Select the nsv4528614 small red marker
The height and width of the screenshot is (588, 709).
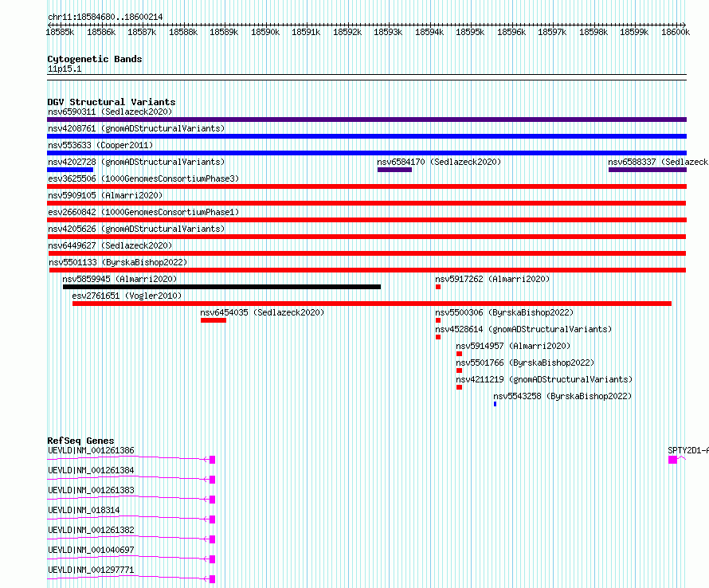coord(438,337)
